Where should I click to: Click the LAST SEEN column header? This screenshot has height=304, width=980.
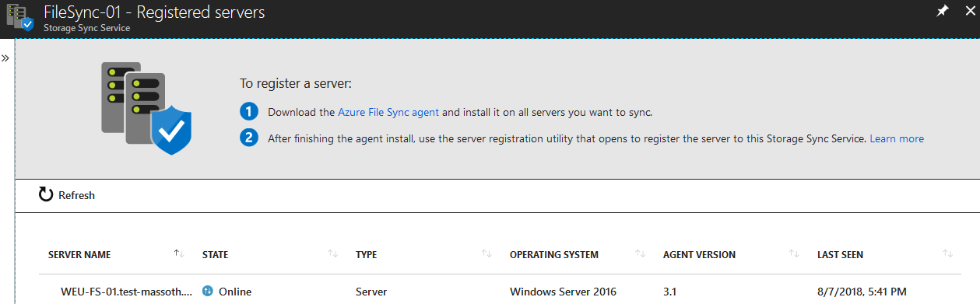tap(840, 255)
